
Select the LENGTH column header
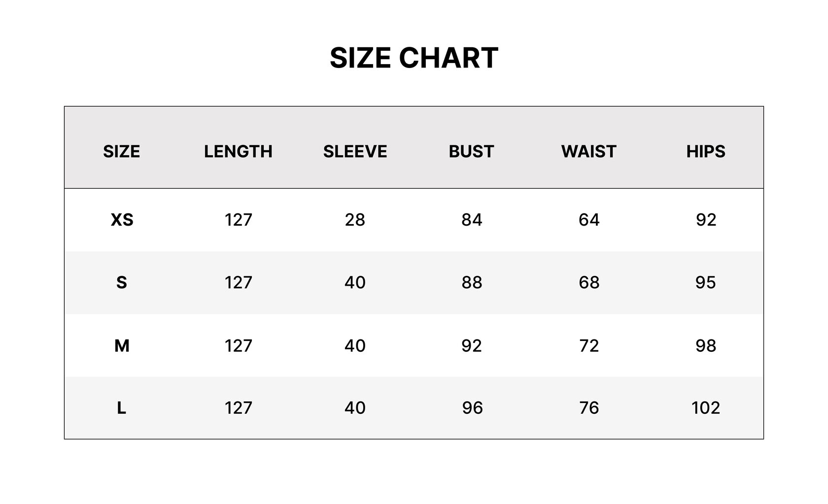coord(238,151)
